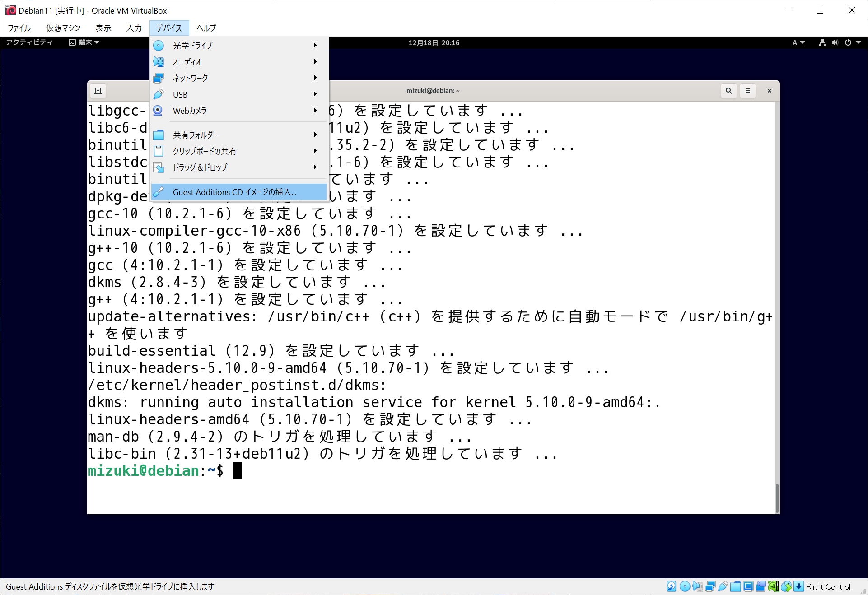Viewport: 868px width, 595px height.
Task: Click the USB indicator in the status bar
Action: (723, 586)
